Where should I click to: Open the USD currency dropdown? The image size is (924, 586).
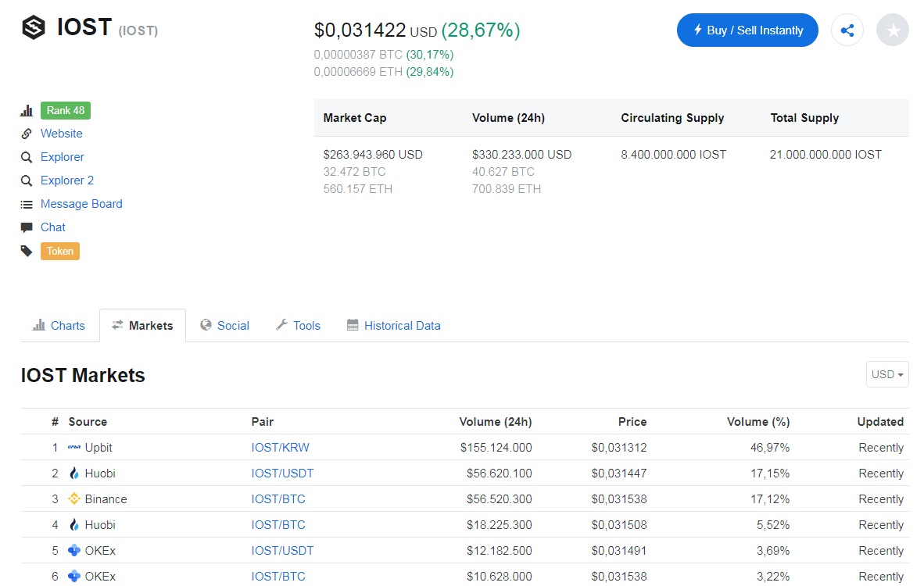[887, 374]
